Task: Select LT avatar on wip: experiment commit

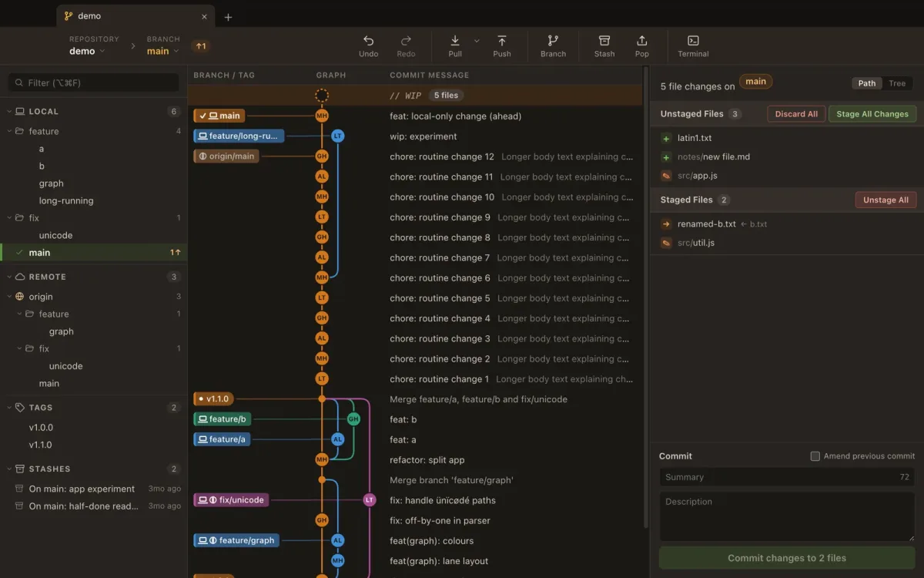Action: click(337, 136)
